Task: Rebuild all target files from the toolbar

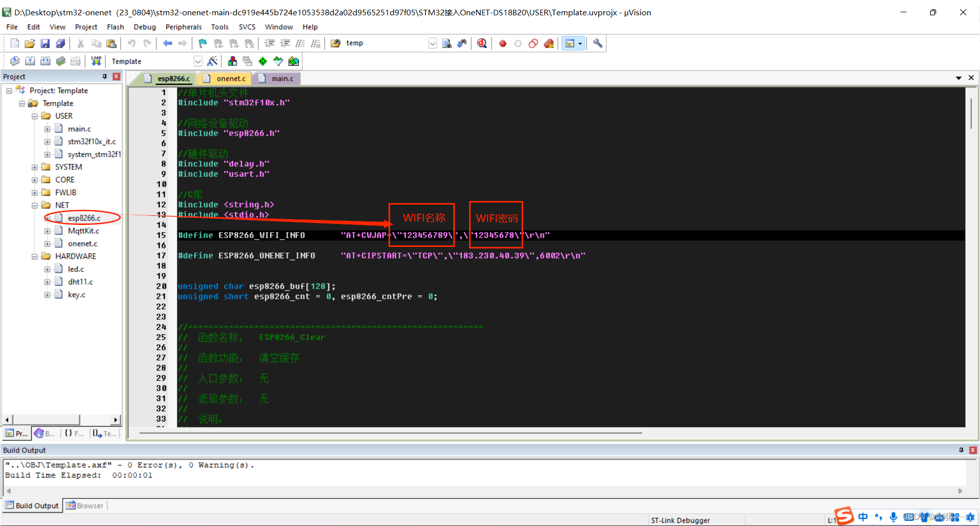Action: coord(45,61)
